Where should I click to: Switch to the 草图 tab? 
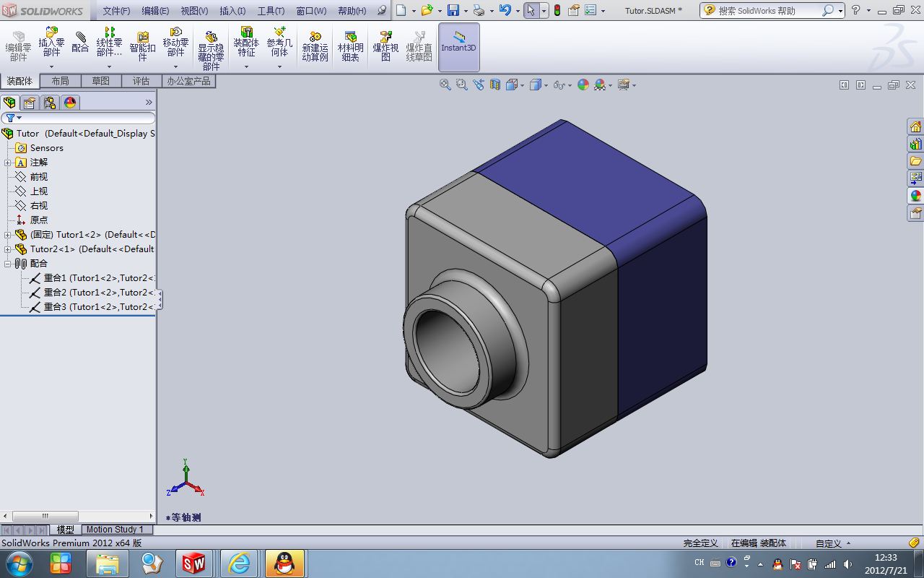(100, 81)
